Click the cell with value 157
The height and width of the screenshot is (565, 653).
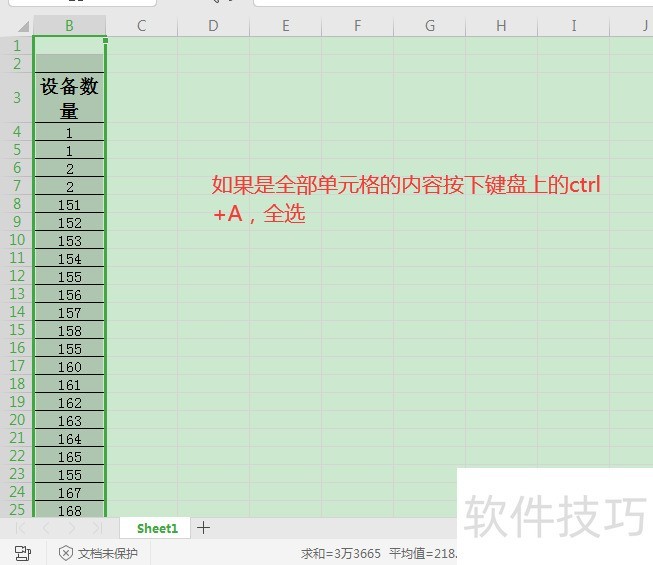pos(70,312)
